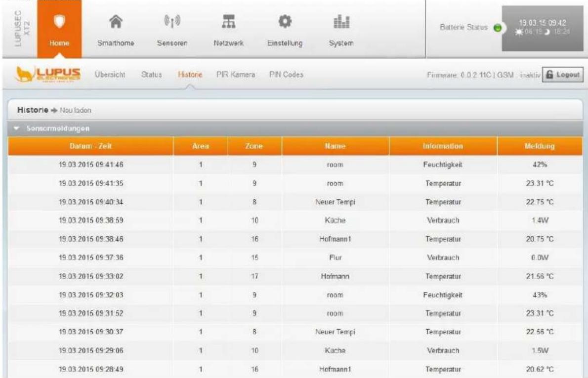Click the green Batterie Status indicator
This screenshot has height=378, width=588.
pyautogui.click(x=498, y=28)
